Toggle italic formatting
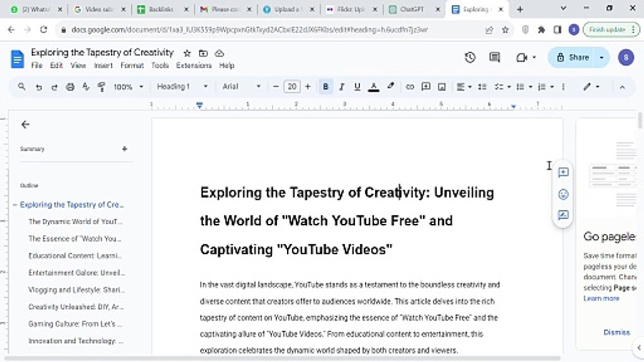Viewport: 644px width, 362px height. coord(342,86)
